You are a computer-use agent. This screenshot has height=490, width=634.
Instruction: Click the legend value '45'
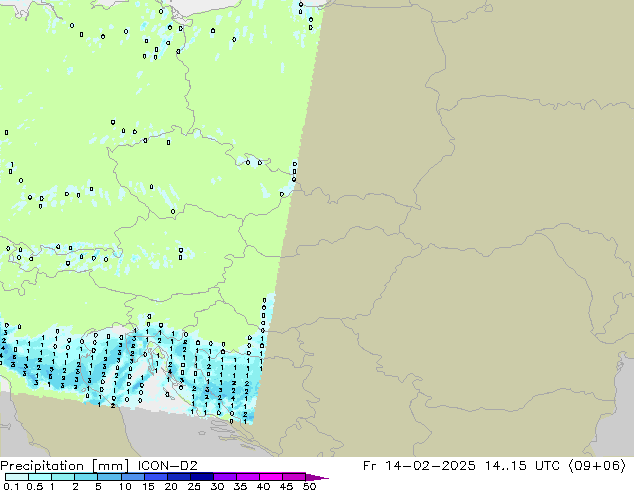(x=286, y=486)
